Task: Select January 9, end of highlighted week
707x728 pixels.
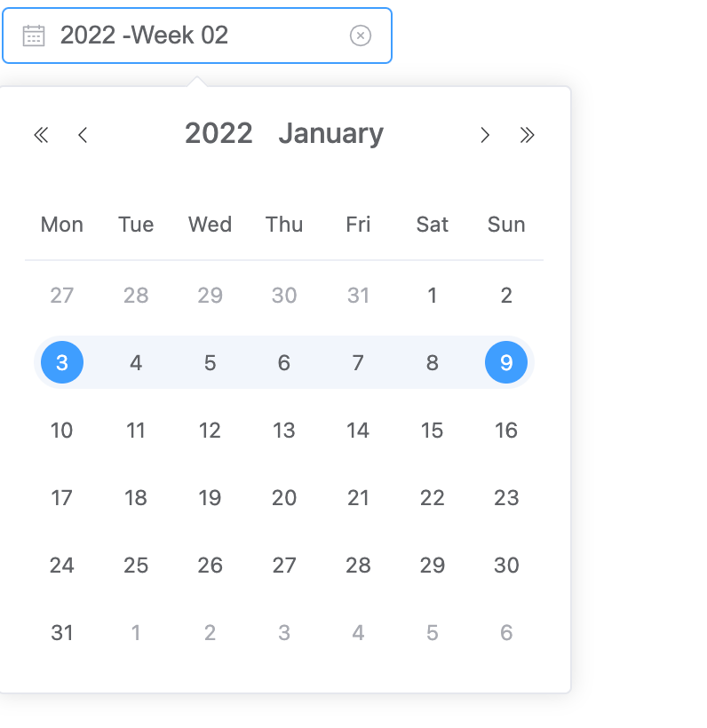Action: pyautogui.click(x=506, y=362)
